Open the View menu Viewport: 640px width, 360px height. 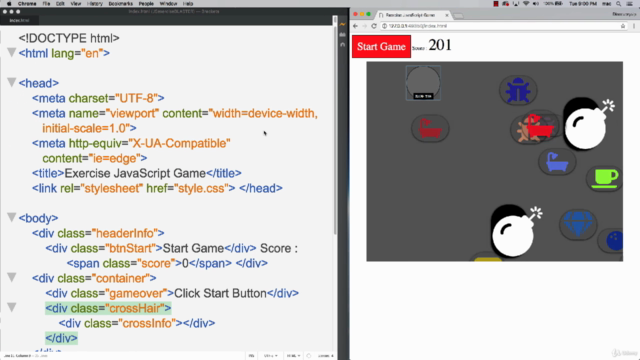pos(76,3)
